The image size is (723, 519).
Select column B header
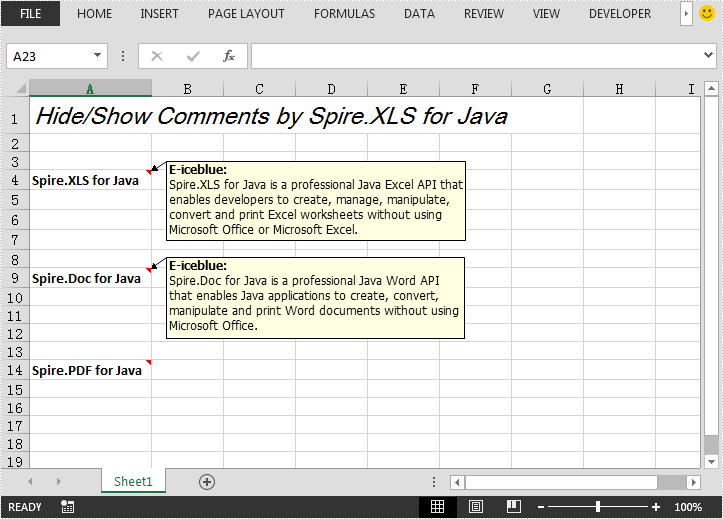(188, 88)
